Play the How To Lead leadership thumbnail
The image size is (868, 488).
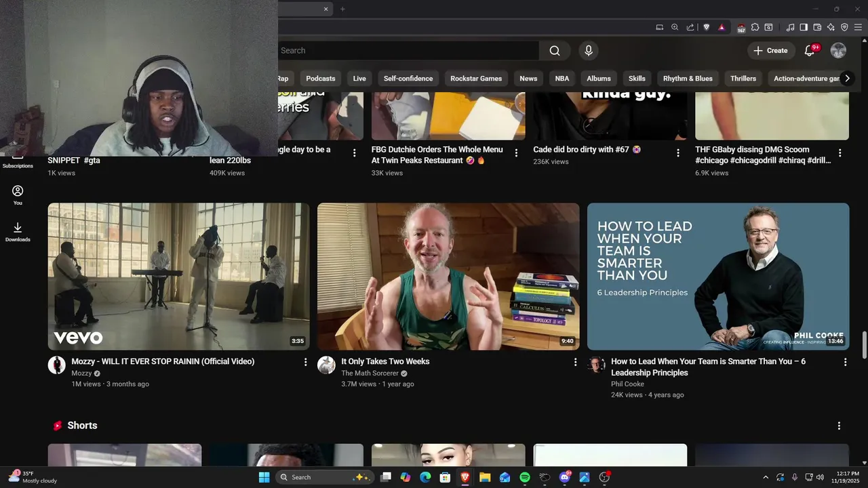pyautogui.click(x=718, y=277)
